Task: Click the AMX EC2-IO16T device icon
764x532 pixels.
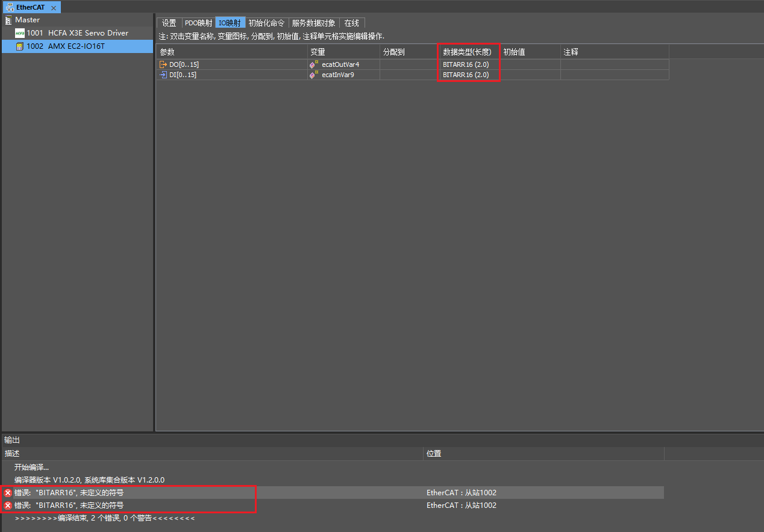Action: tap(20, 46)
